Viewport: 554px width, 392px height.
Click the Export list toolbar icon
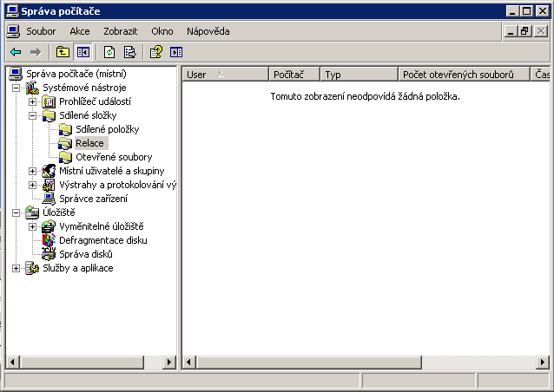point(130,53)
